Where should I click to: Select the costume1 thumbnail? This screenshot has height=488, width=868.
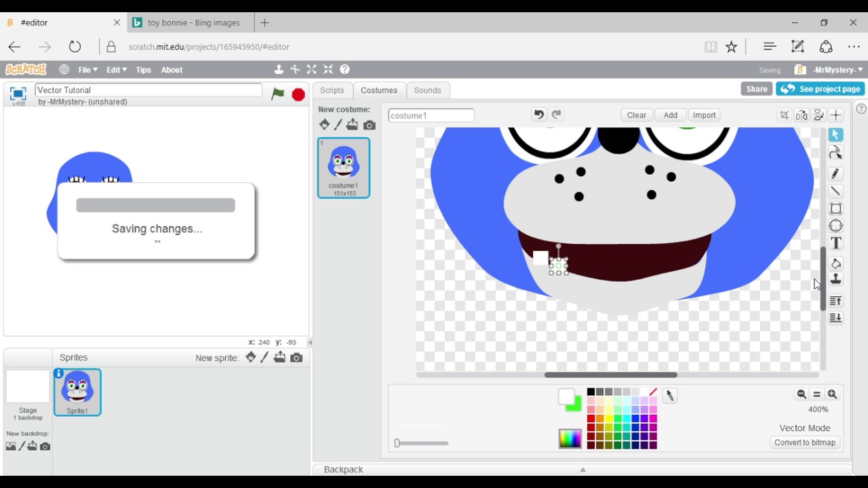click(x=344, y=168)
